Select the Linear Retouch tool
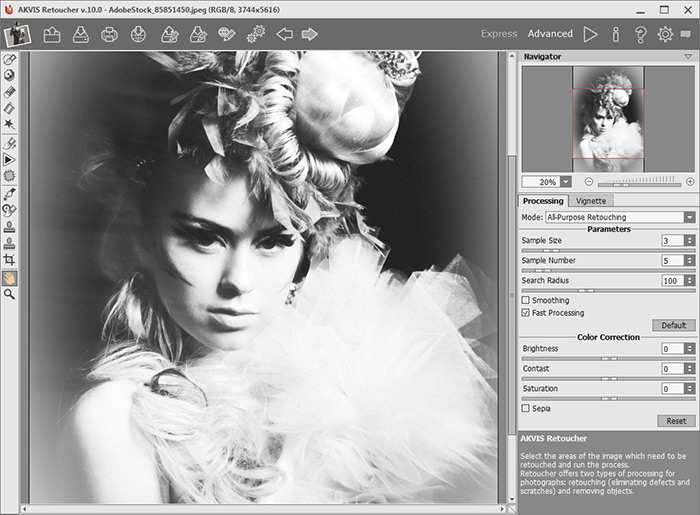This screenshot has width=700, height=515. tap(9, 143)
